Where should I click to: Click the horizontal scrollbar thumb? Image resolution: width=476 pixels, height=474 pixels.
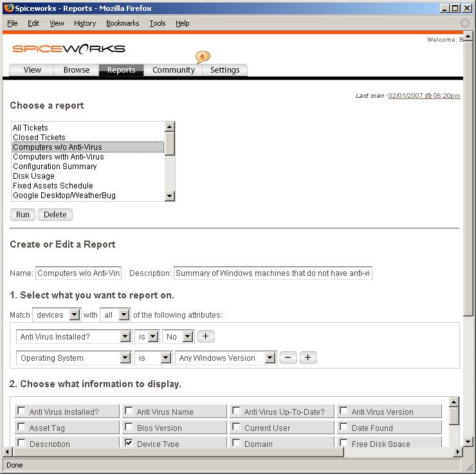point(178,452)
